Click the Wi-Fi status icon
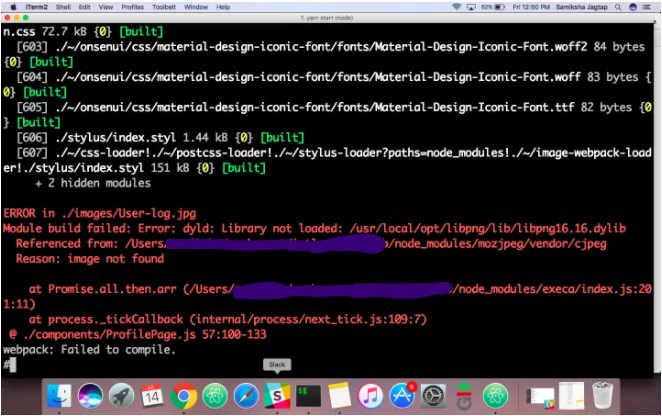The image size is (662, 416). (456, 7)
